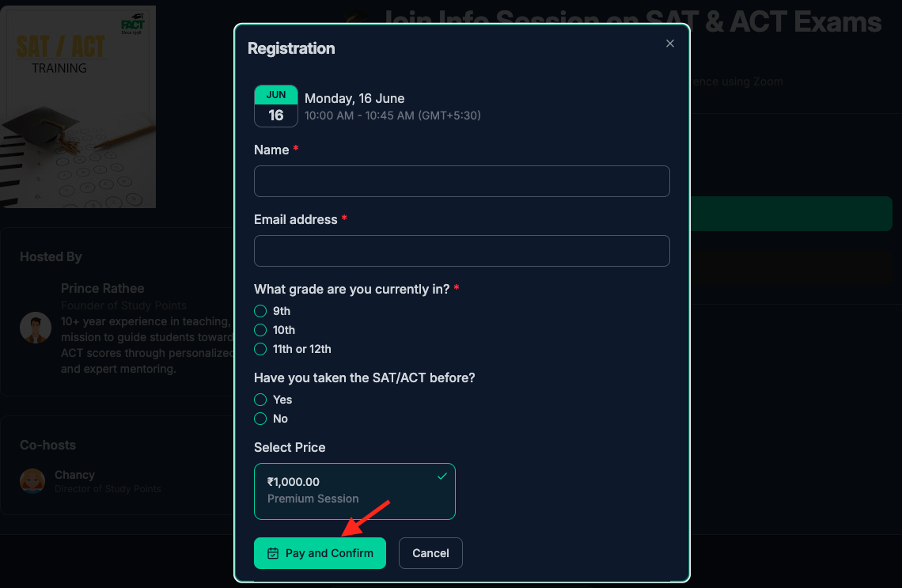
Task: Open Prince Rathee's host avatar
Action: [x=36, y=328]
